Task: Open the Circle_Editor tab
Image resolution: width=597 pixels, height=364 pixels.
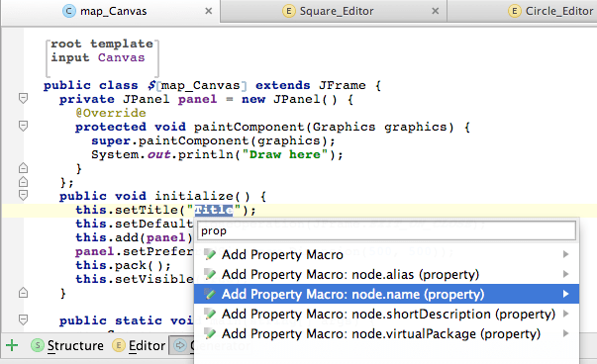Action: pyautogui.click(x=550, y=11)
